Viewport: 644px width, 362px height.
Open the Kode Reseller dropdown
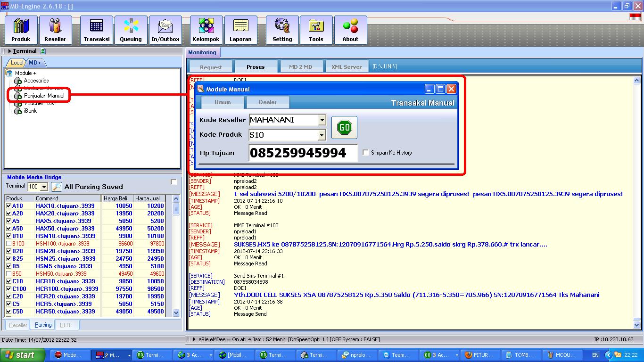click(x=322, y=120)
